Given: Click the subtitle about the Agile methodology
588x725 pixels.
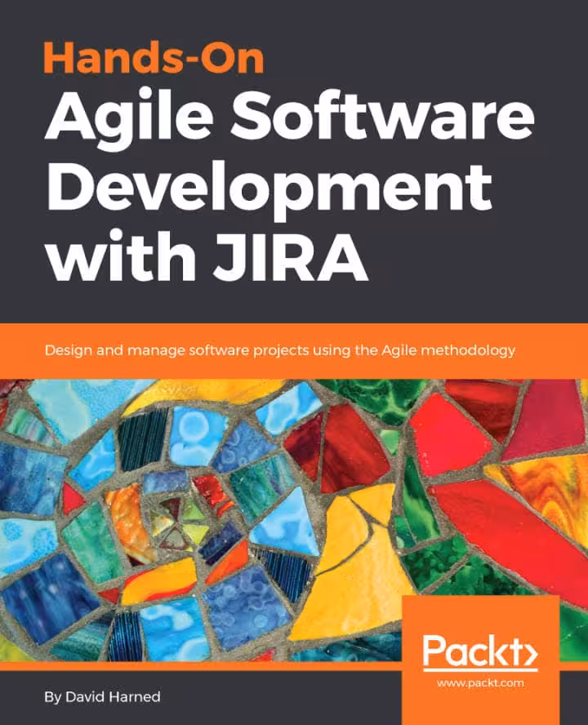Looking at the screenshot, I should coord(280,350).
